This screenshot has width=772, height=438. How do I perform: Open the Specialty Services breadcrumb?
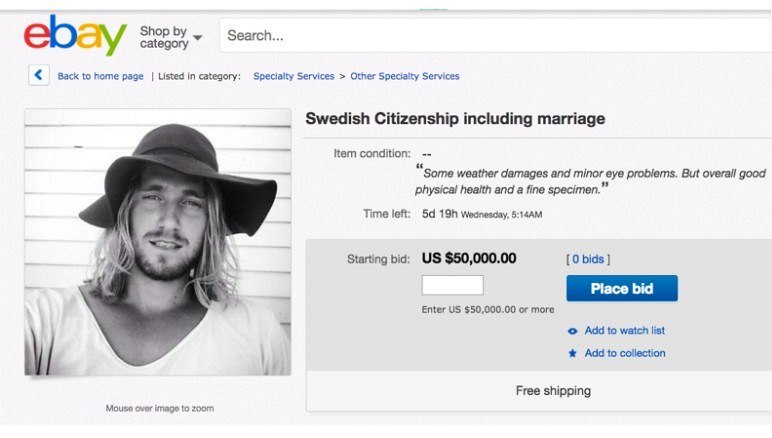coord(293,76)
